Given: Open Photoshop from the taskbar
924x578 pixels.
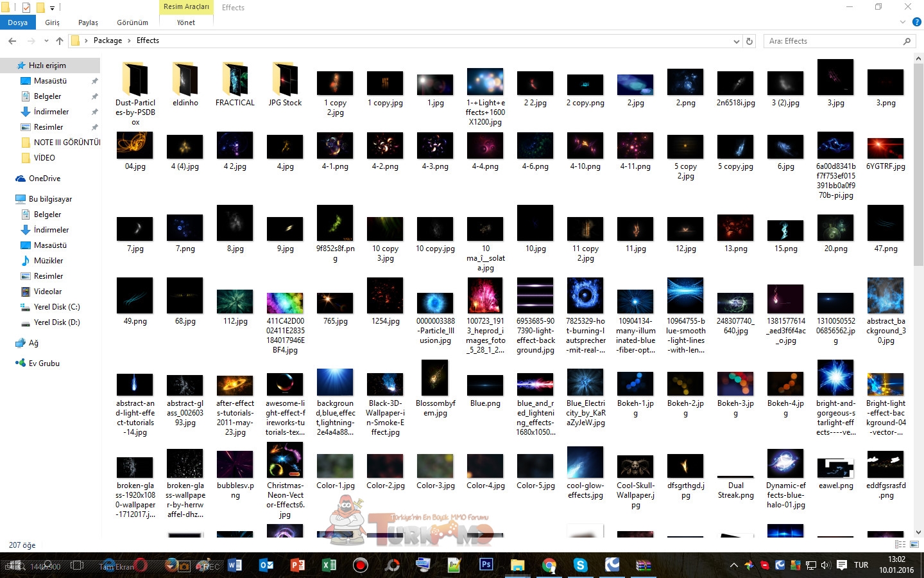Looking at the screenshot, I should pos(486,565).
